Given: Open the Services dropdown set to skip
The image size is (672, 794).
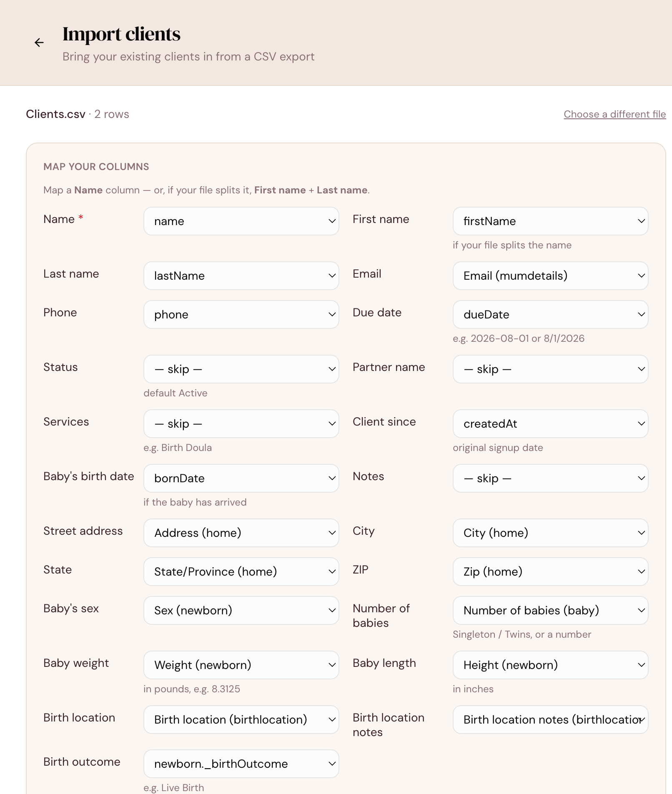Looking at the screenshot, I should tap(241, 424).
